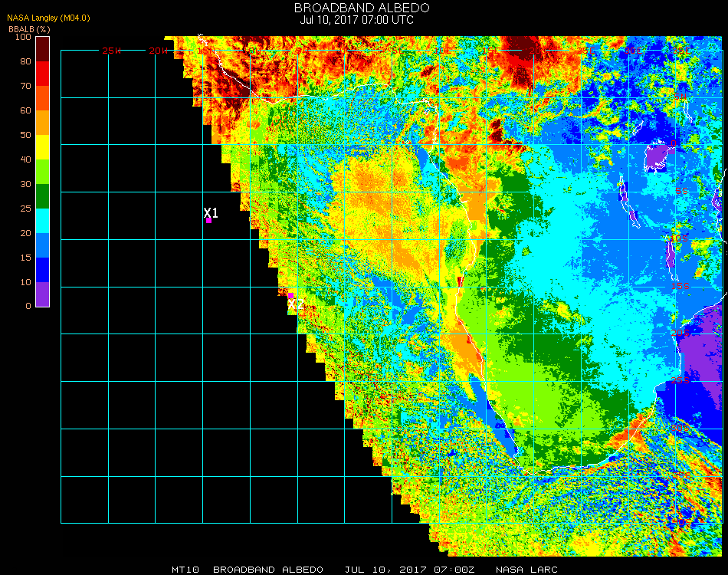Click the legend value '70'
728x575 pixels.
tap(25, 86)
